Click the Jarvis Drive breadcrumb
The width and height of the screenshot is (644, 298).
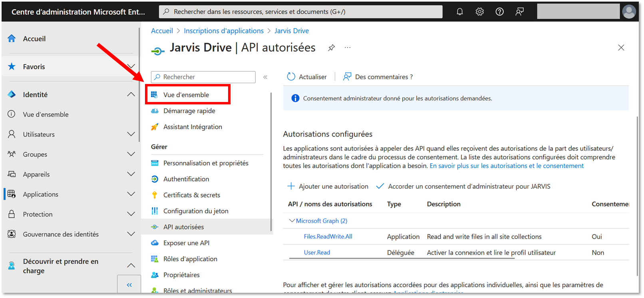[292, 31]
